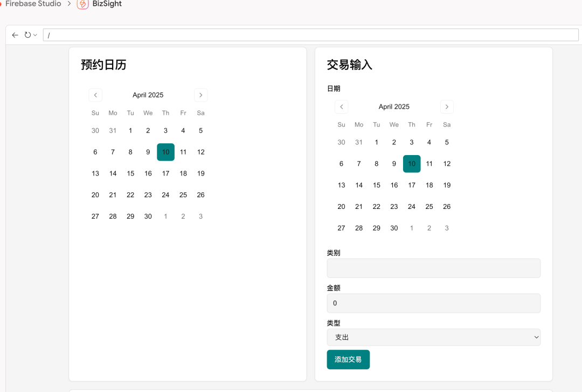Click the back navigation arrow icon
The width and height of the screenshot is (582, 392).
(x=15, y=34)
